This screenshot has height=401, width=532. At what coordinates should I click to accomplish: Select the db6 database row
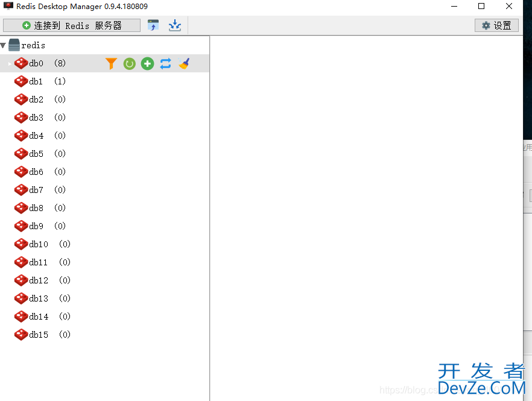coord(104,172)
